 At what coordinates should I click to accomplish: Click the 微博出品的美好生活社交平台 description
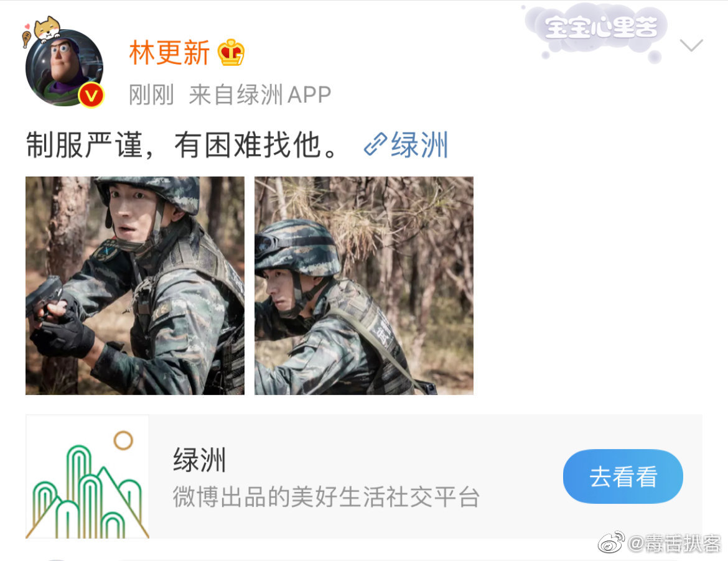click(326, 496)
